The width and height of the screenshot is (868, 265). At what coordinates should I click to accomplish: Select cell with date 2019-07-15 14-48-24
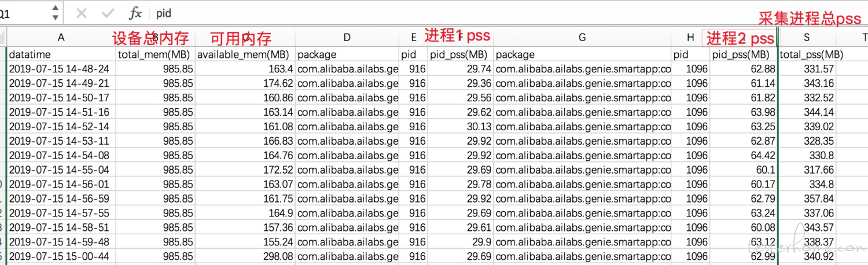click(61, 69)
